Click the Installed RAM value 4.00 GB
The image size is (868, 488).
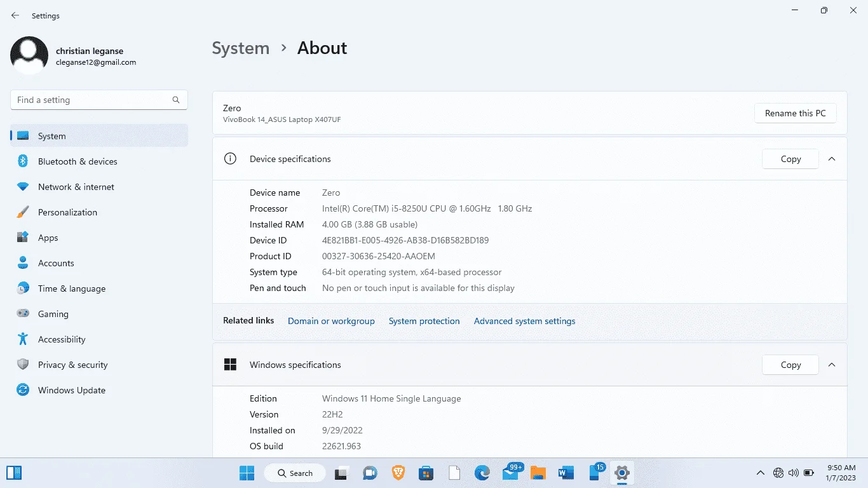(370, 224)
